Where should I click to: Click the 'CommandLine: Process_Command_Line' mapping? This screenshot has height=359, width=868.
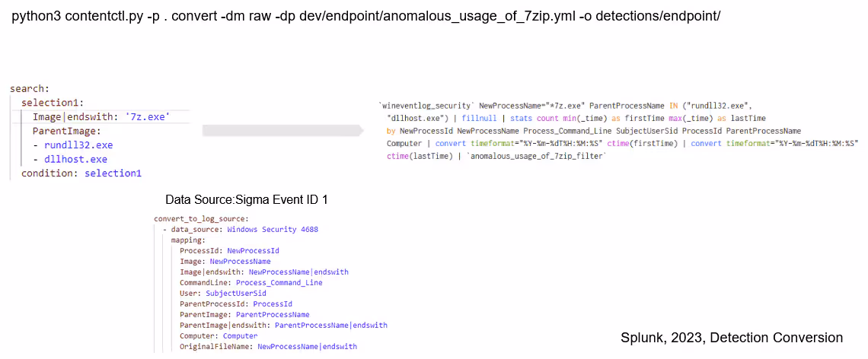(251, 282)
